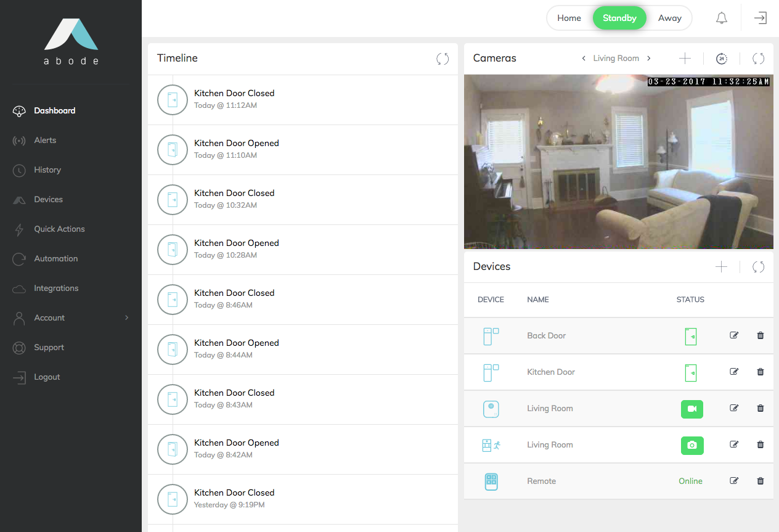Click the DEVICE column header
This screenshot has width=779, height=532.
(x=491, y=300)
